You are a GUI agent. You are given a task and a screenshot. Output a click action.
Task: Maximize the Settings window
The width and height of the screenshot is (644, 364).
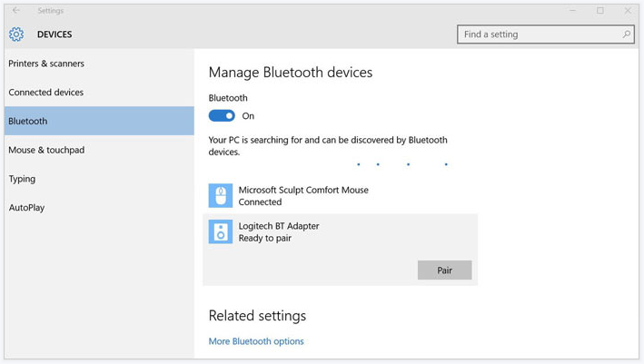click(x=599, y=11)
